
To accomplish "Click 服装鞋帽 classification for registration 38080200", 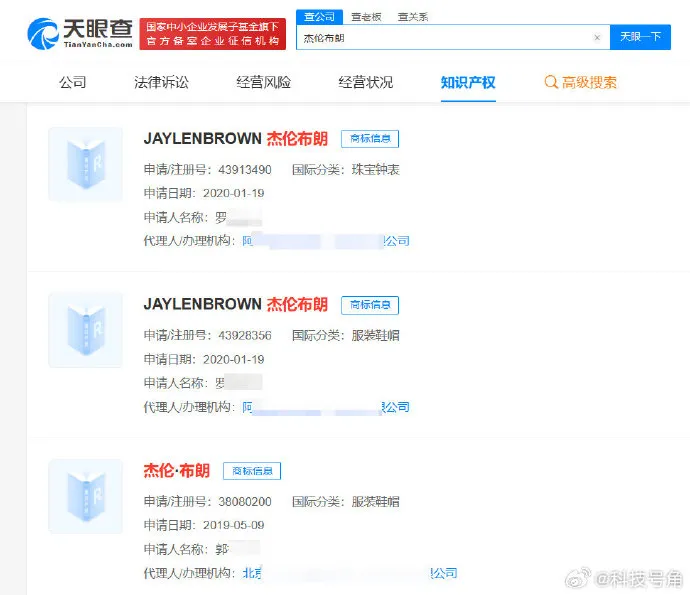I will pos(375,502).
